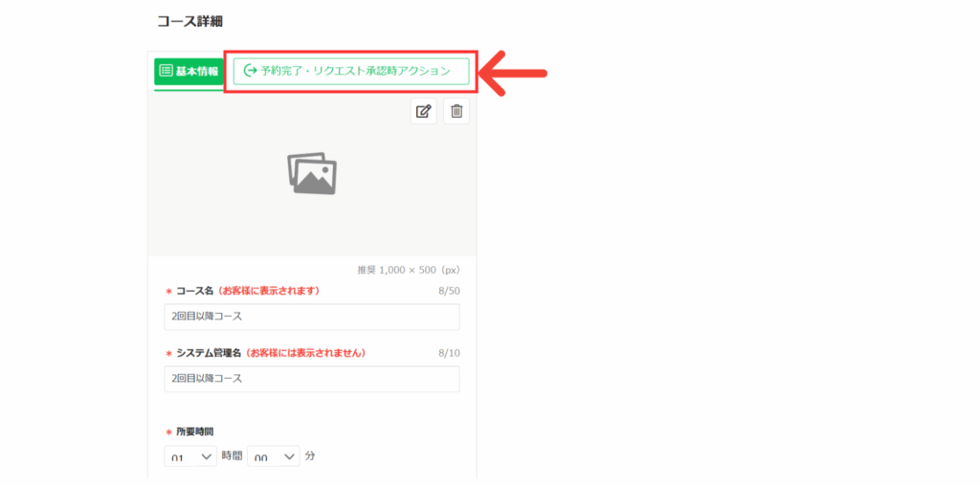The width and height of the screenshot is (980, 485).
Task: Open the hours dropdown showing 01
Action: point(191,457)
